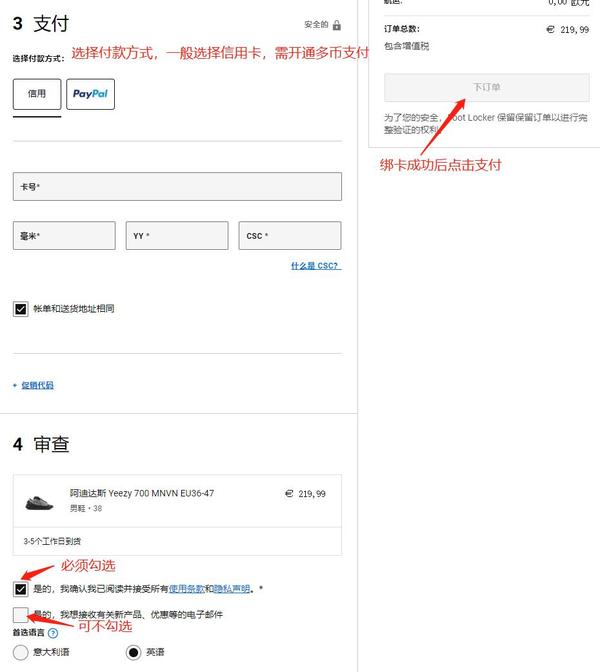The height and width of the screenshot is (672, 600).
Task: Open the 'What is CSC?' link
Action: pyautogui.click(x=316, y=266)
